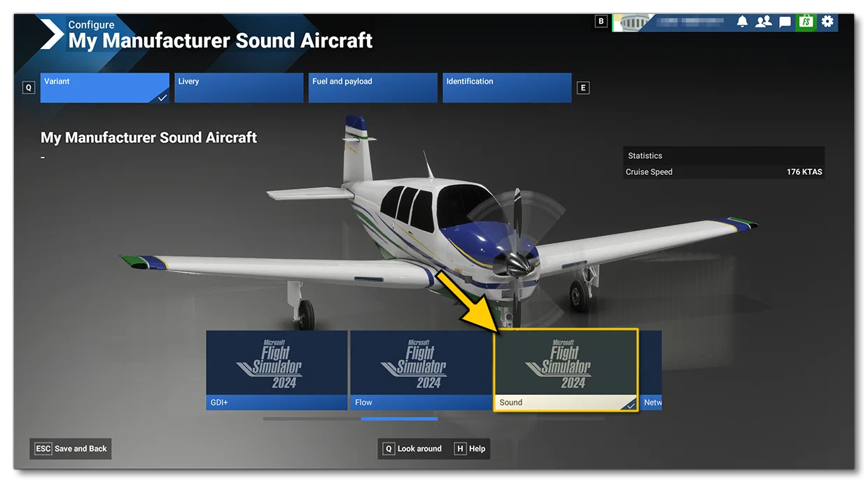Image resolution: width=868 pixels, height=483 pixels.
Task: Click the B key hint icon
Action: (x=601, y=21)
